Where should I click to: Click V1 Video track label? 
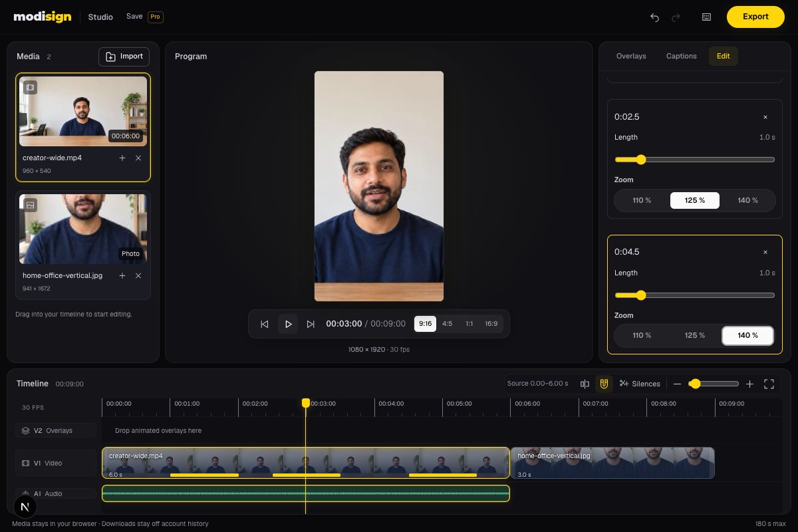point(56,463)
